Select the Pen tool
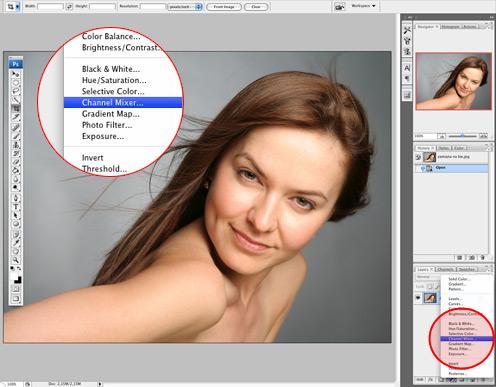 [x=15, y=198]
